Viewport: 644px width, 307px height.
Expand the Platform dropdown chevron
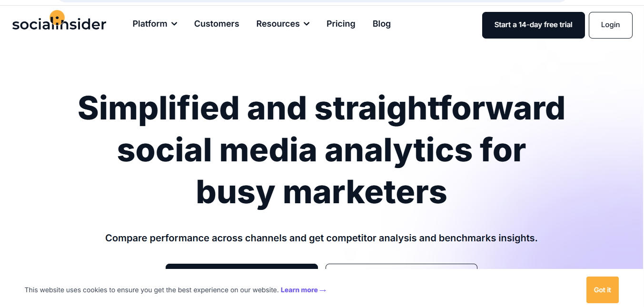coord(174,24)
